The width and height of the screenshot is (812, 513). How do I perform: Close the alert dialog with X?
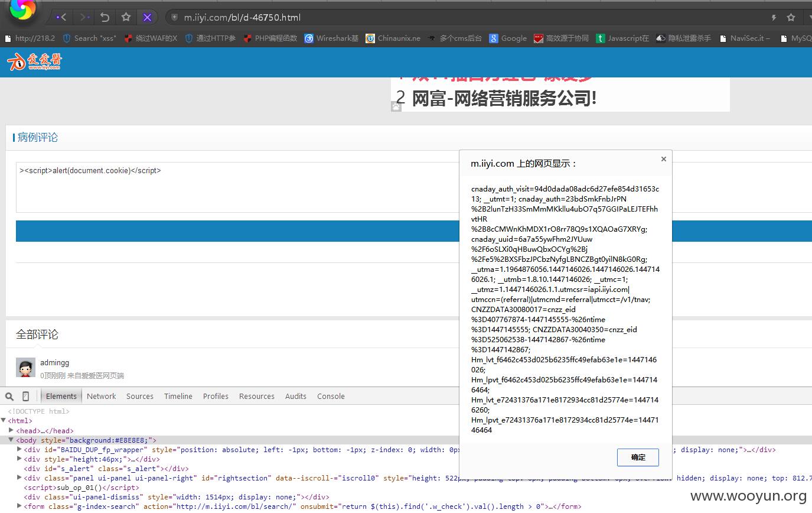pos(663,159)
